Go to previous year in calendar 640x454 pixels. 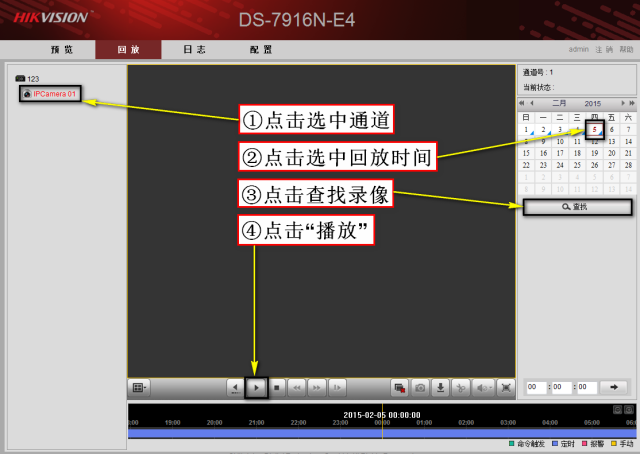coord(522,103)
